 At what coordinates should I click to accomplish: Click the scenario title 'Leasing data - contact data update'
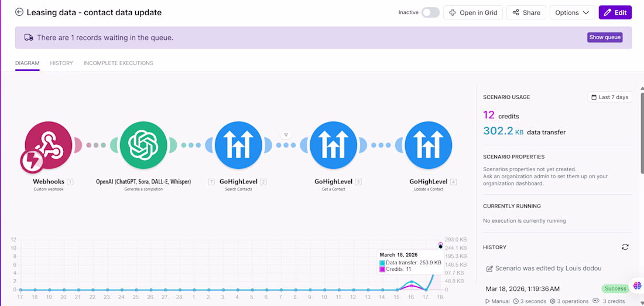(94, 12)
